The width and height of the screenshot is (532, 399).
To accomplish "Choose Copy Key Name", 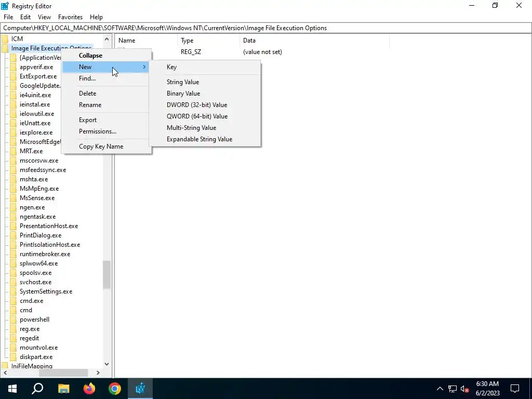I will tap(106, 146).
